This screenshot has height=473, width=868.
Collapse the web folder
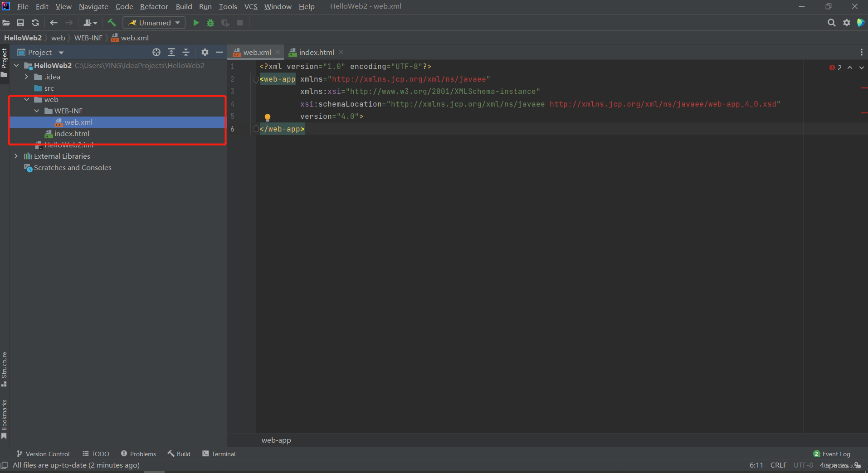[26, 99]
